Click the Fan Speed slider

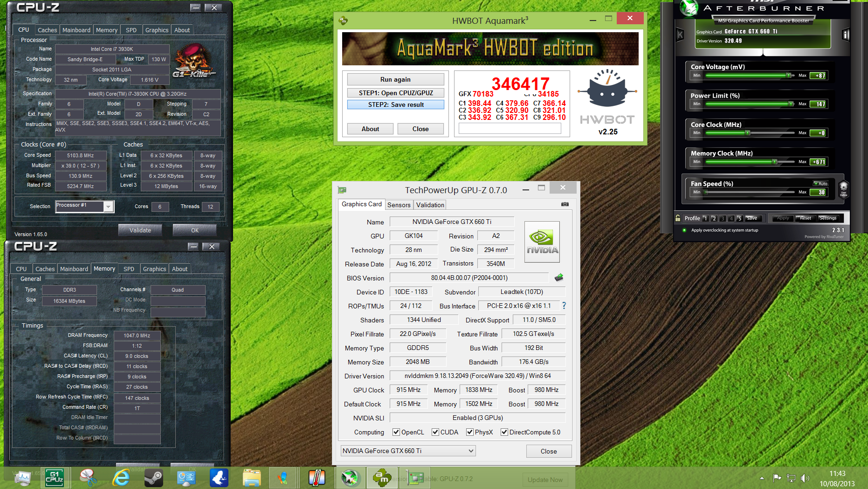750,192
